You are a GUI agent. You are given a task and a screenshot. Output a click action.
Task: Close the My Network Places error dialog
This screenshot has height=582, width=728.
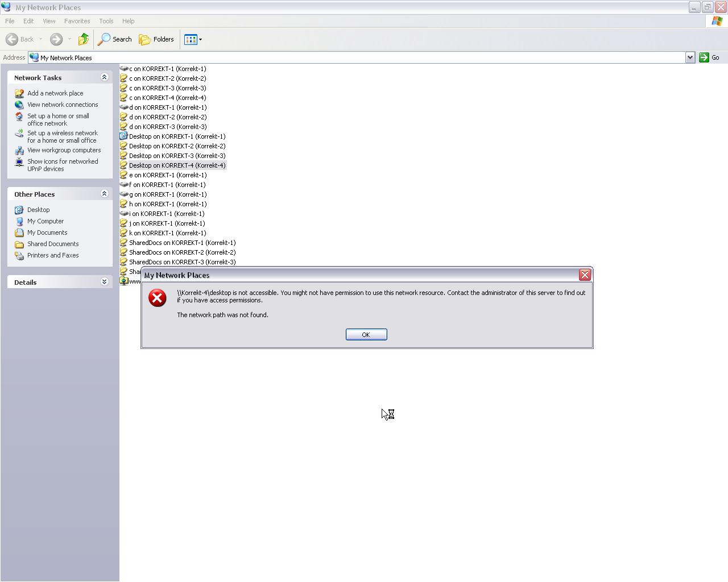(x=585, y=275)
